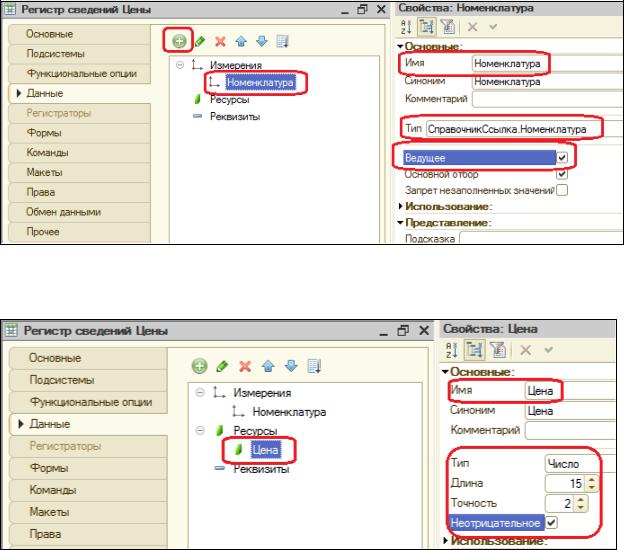Collapse Измерения node in top window tree

coord(180,65)
